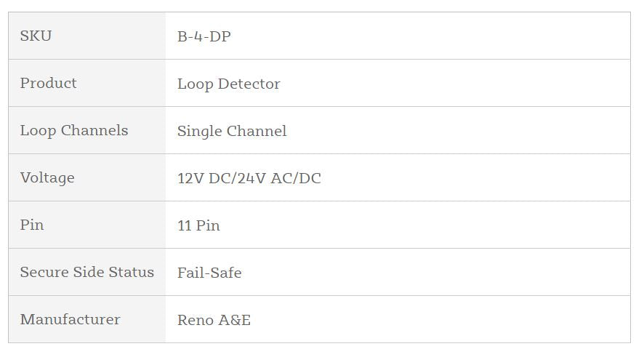644x357 pixels.
Task: Select the 12V DC/24V AC/DC value
Action: [249, 178]
